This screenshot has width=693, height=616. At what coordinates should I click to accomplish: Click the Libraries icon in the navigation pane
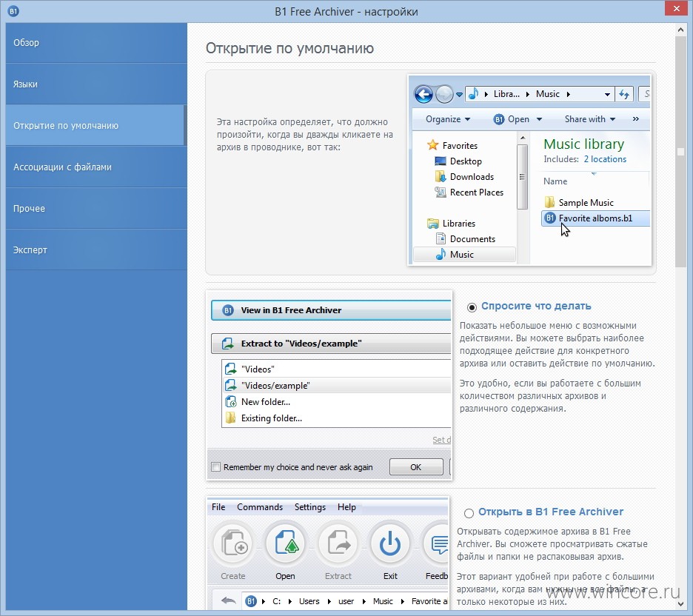[433, 224]
